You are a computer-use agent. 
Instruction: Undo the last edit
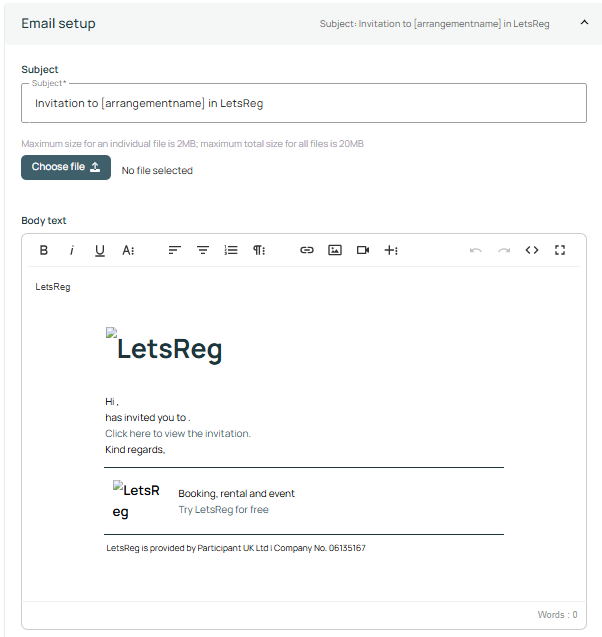[x=475, y=250]
